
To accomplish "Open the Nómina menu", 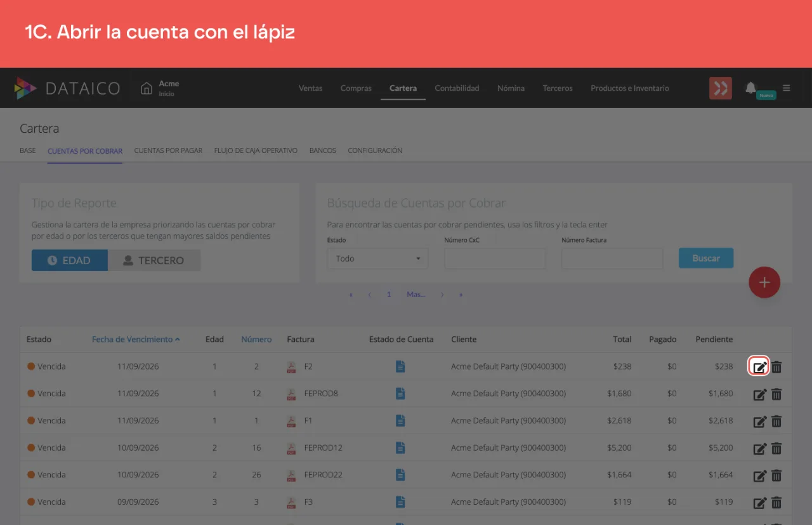I will [x=511, y=88].
